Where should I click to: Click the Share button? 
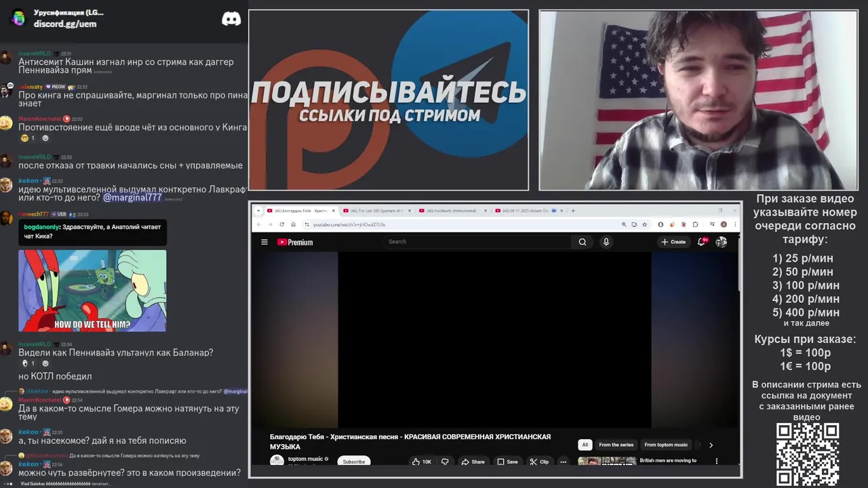click(x=473, y=462)
